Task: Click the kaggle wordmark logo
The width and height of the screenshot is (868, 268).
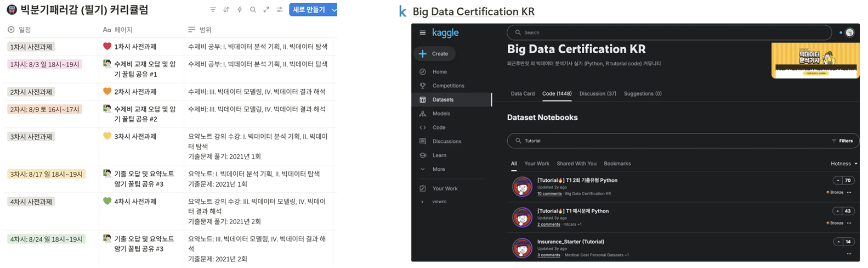Action: pyautogui.click(x=445, y=33)
